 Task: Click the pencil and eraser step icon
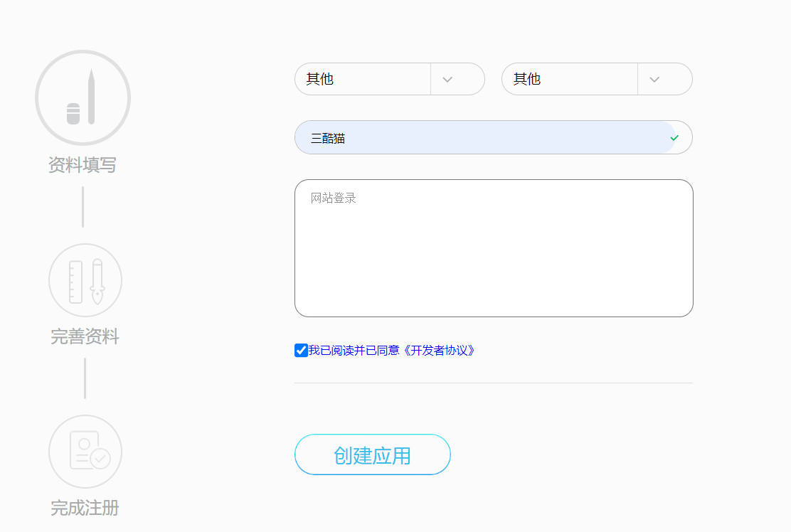point(83,97)
